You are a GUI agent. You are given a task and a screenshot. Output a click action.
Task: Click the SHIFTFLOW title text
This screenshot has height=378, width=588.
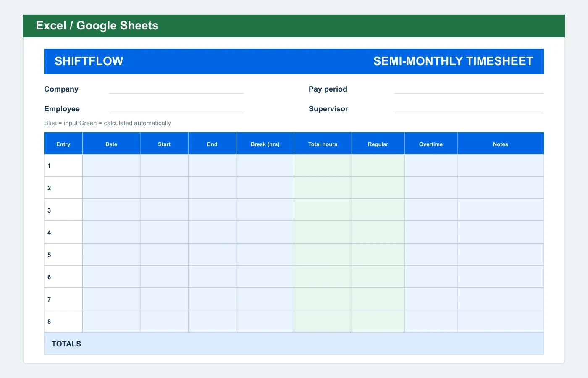tap(89, 61)
